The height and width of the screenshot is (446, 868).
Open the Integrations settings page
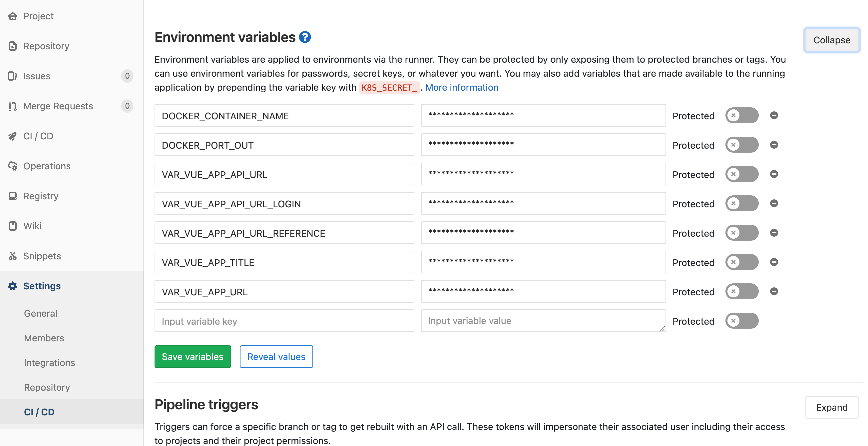click(x=49, y=363)
